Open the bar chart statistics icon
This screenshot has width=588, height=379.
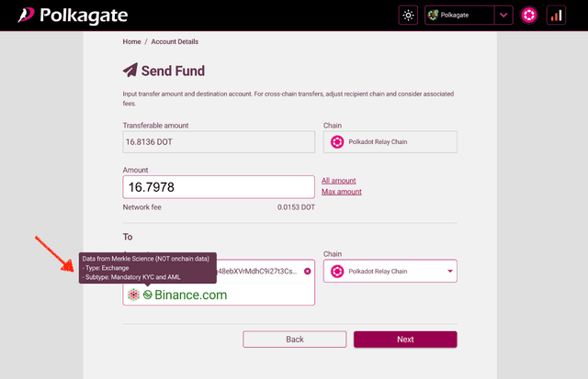(x=555, y=16)
